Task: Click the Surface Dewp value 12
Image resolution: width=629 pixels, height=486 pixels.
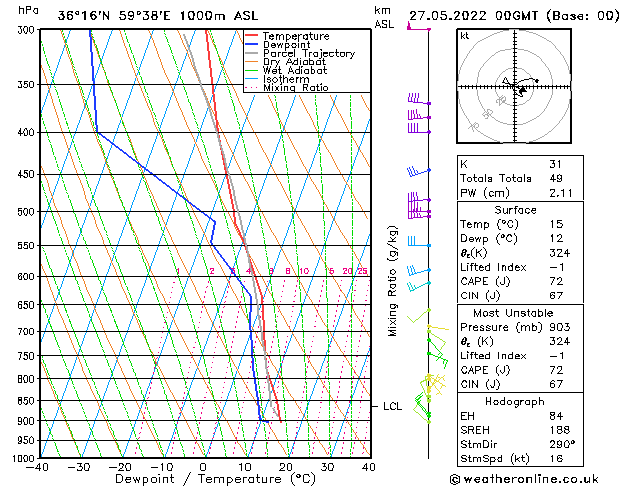Action: pyautogui.click(x=556, y=238)
